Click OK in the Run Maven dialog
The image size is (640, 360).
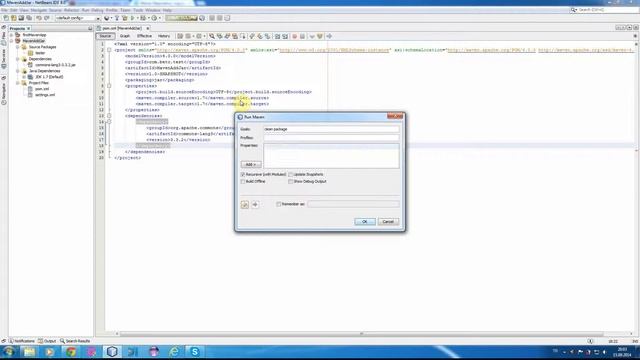point(364,222)
